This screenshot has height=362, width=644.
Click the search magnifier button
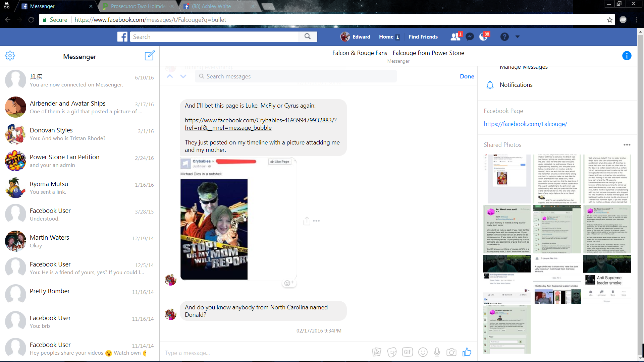[308, 37]
